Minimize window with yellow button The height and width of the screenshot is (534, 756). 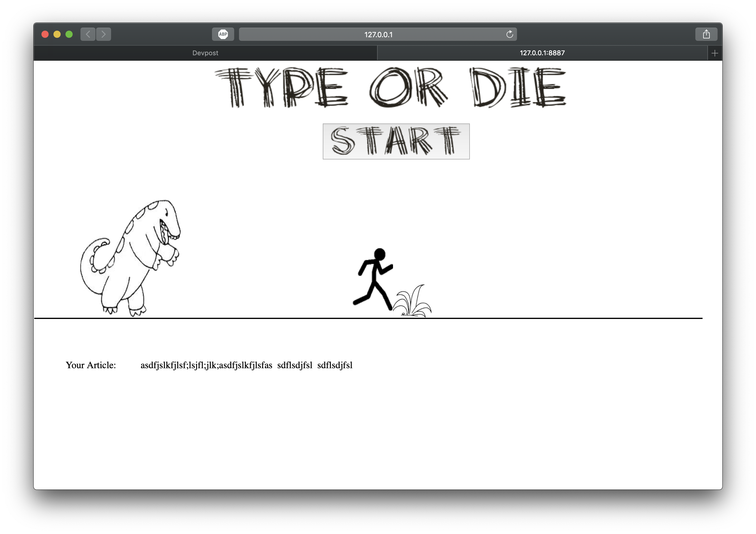tap(57, 34)
